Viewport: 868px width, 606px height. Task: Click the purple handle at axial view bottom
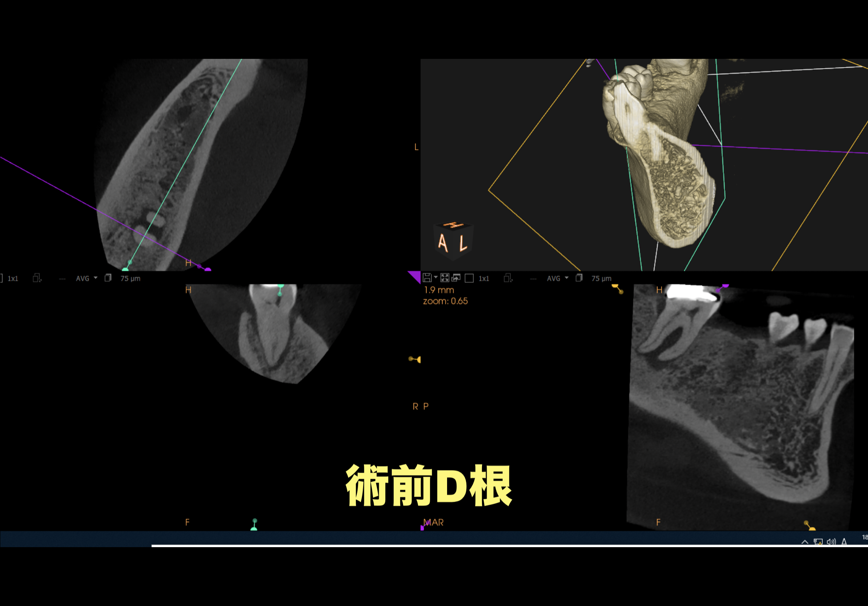coord(208,269)
